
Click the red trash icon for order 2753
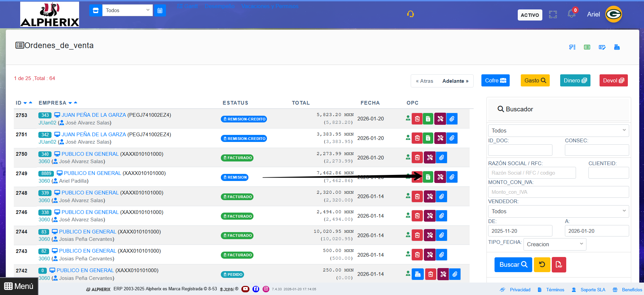click(x=417, y=119)
